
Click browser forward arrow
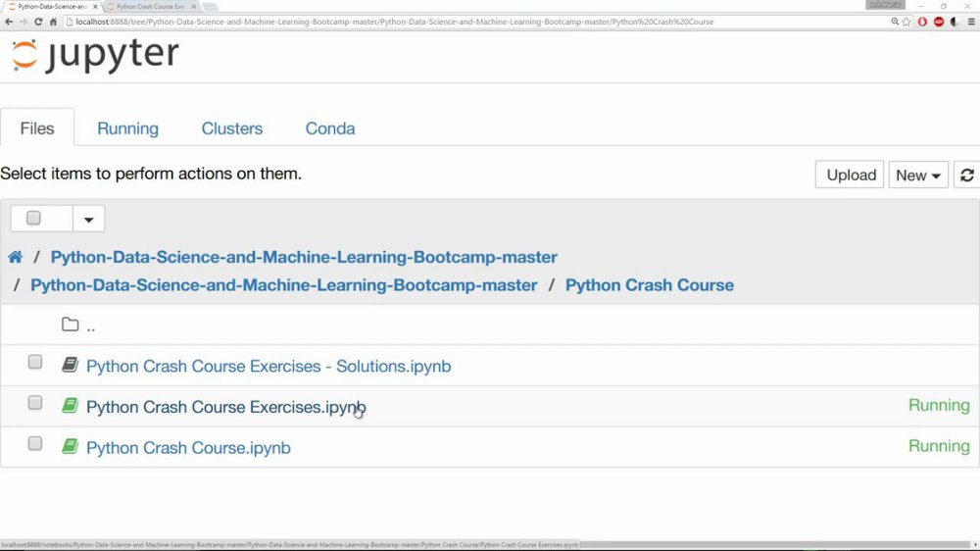pyautogui.click(x=24, y=22)
